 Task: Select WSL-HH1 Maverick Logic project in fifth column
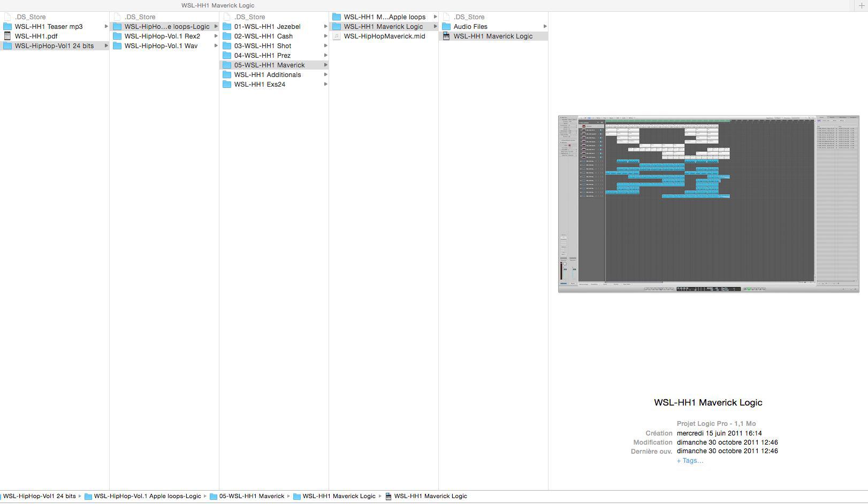point(493,36)
